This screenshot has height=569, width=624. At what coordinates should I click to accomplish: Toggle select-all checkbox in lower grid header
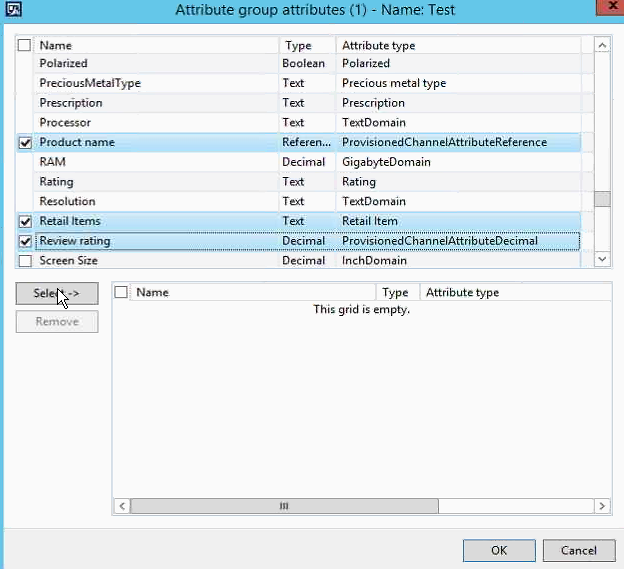121,292
